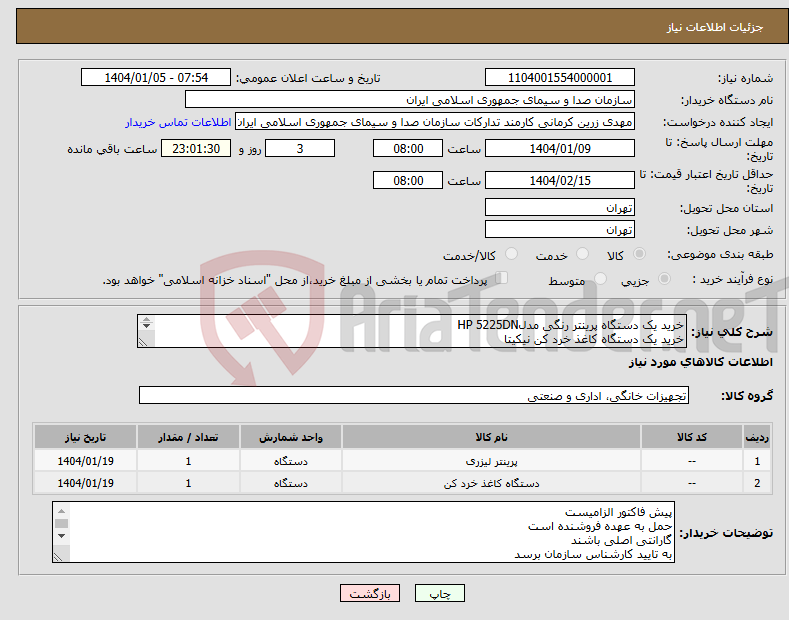Screen dimensions: 789x620
Task: Click the need number field 1104001554000001
Action: click(x=560, y=78)
